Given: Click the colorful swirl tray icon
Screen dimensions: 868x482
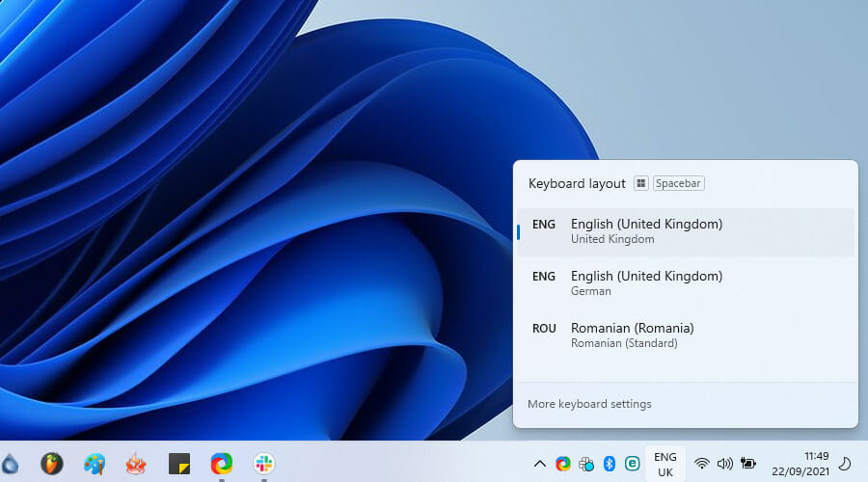Looking at the screenshot, I should [563, 464].
